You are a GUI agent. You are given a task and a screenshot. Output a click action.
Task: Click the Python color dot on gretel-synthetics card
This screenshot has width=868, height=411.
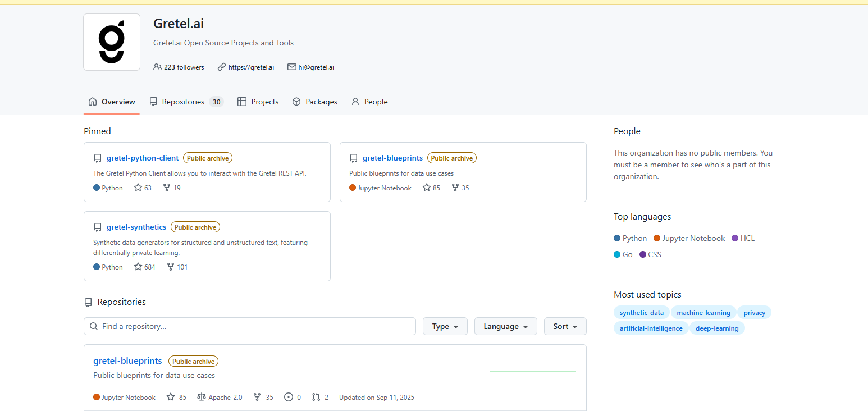(97, 267)
